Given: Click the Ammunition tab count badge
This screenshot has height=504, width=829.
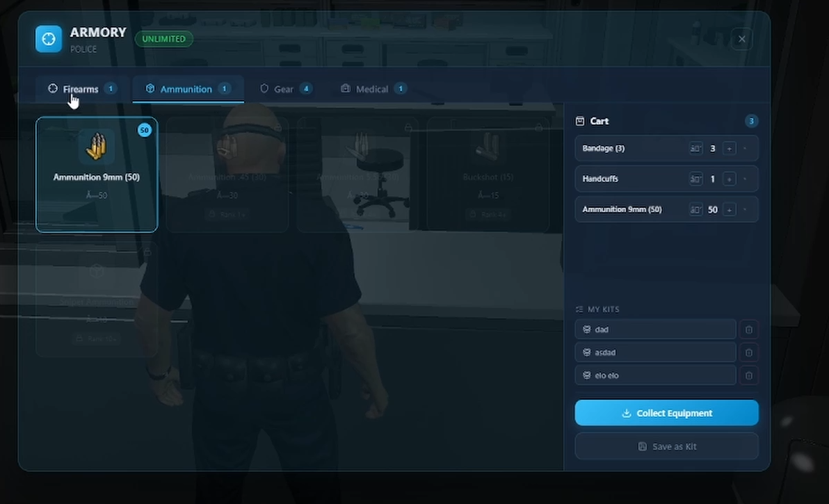Looking at the screenshot, I should (x=225, y=88).
